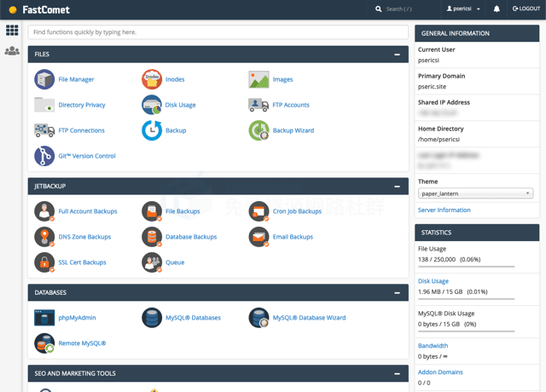Open the Images icon
546x392 pixels.
click(258, 79)
